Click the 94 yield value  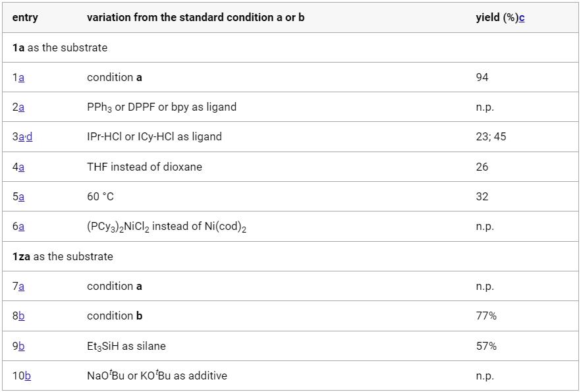point(482,78)
